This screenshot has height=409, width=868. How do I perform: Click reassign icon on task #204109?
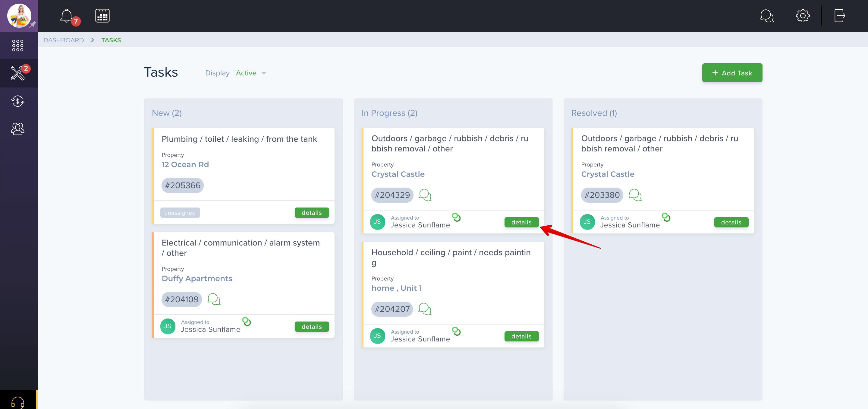pos(247,321)
